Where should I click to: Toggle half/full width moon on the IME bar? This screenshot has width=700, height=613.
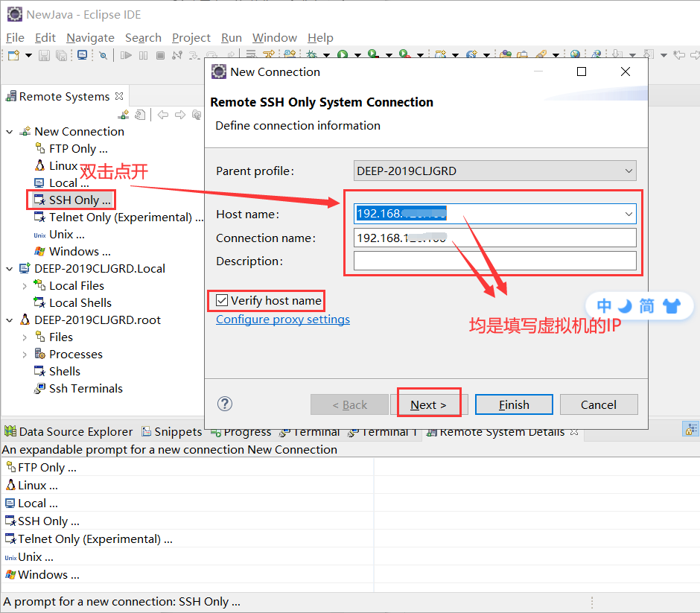[625, 306]
